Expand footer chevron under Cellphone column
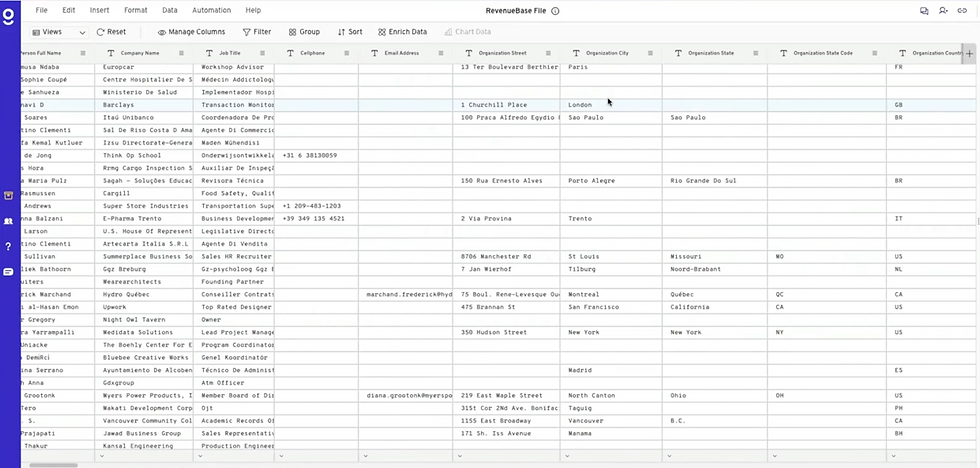This screenshot has height=468, width=980. pos(281,456)
